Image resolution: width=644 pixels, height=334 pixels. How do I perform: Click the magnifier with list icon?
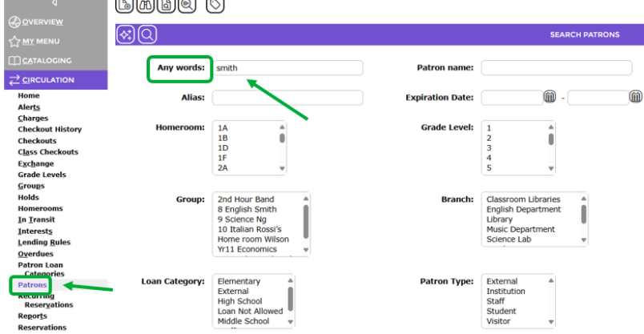pos(187,6)
